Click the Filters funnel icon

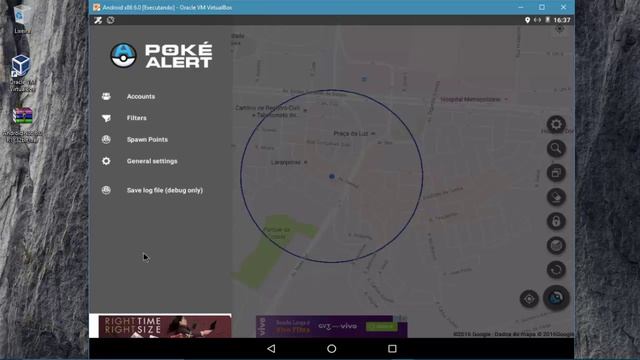(106, 118)
